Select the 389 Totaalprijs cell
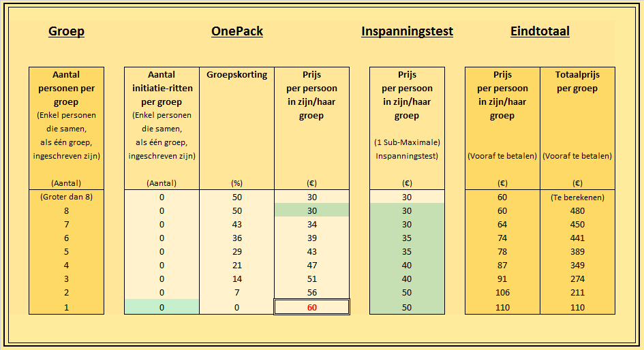This screenshot has height=350, width=644. (x=577, y=251)
